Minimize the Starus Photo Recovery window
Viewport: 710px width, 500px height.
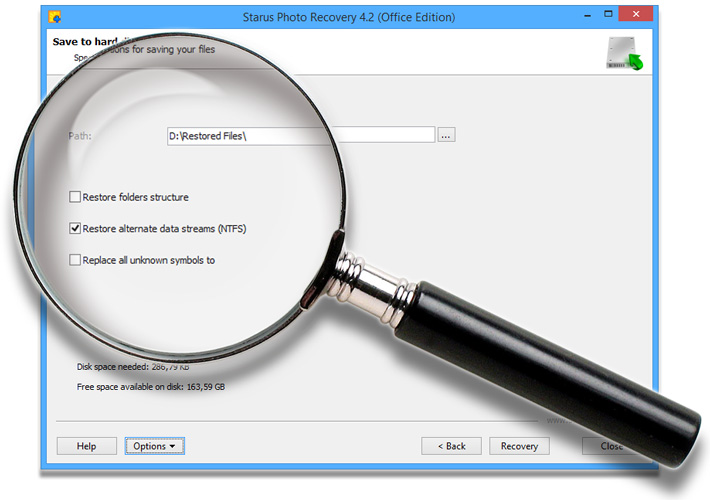point(588,16)
